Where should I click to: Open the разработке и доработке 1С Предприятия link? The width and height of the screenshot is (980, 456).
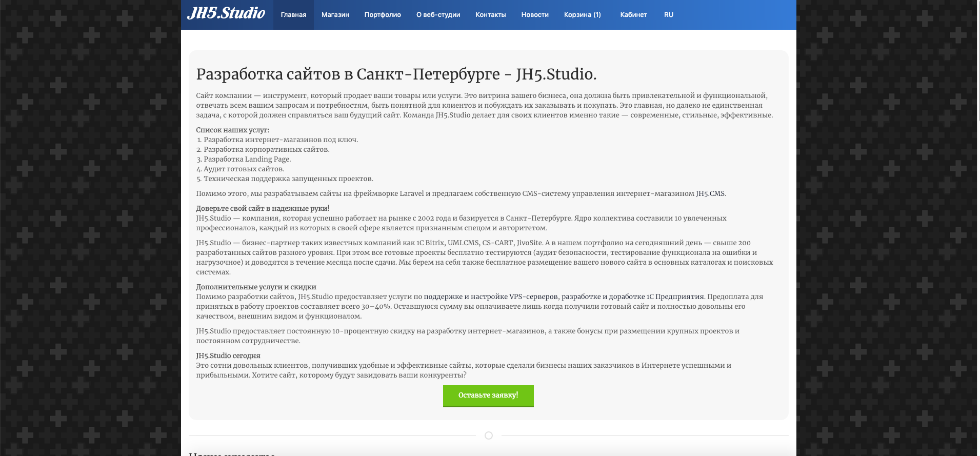tap(633, 297)
